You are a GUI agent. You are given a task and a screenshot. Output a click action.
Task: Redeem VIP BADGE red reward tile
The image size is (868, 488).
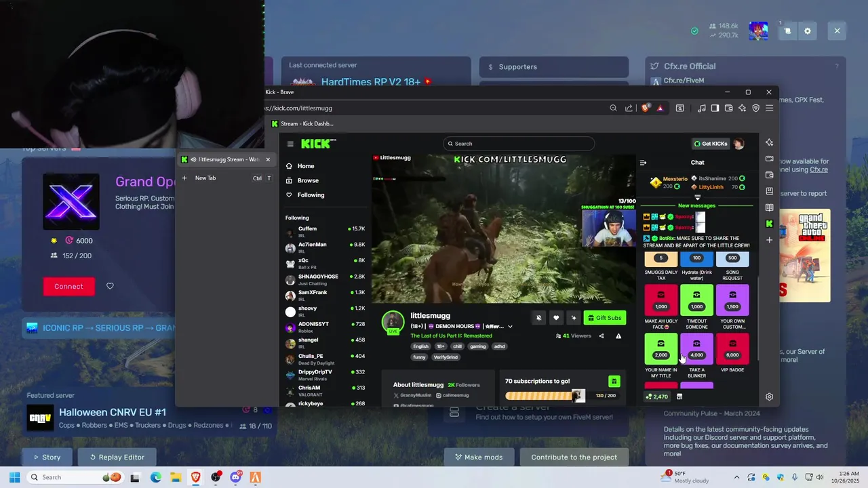pyautogui.click(x=732, y=349)
